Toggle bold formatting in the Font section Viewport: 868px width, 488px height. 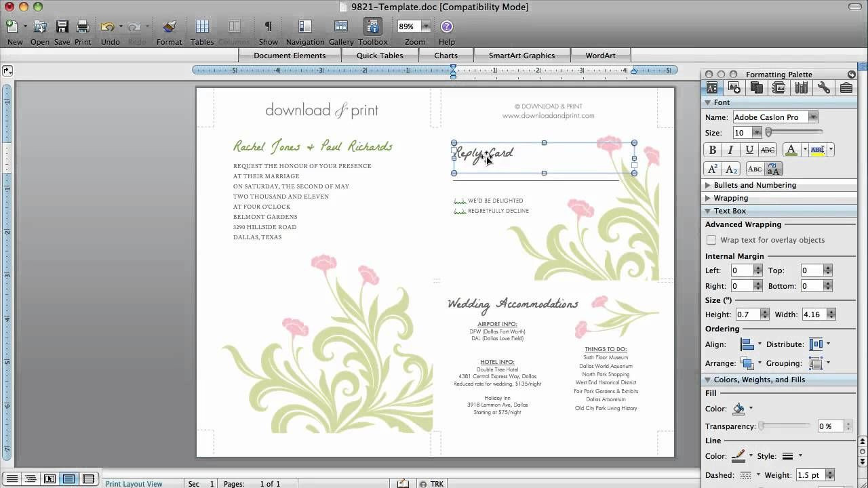712,150
